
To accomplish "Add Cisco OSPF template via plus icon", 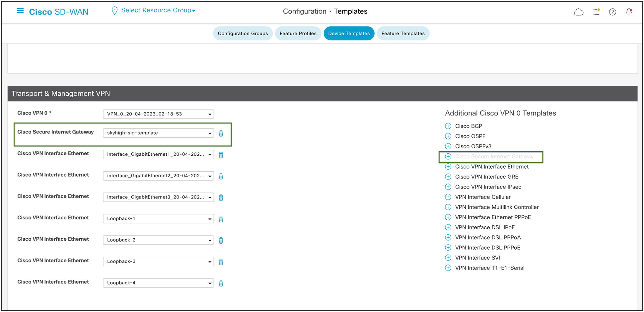I will (x=448, y=136).
